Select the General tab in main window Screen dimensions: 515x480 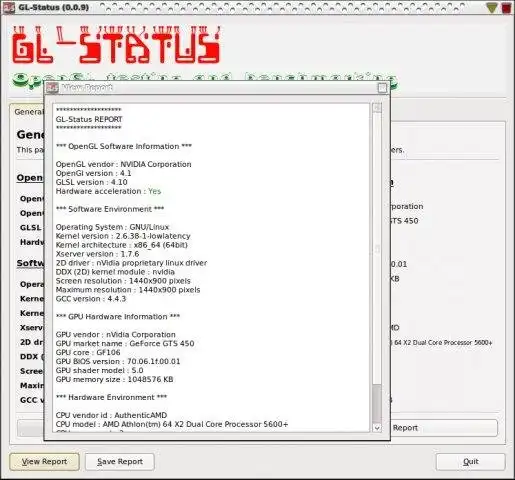tap(27, 112)
